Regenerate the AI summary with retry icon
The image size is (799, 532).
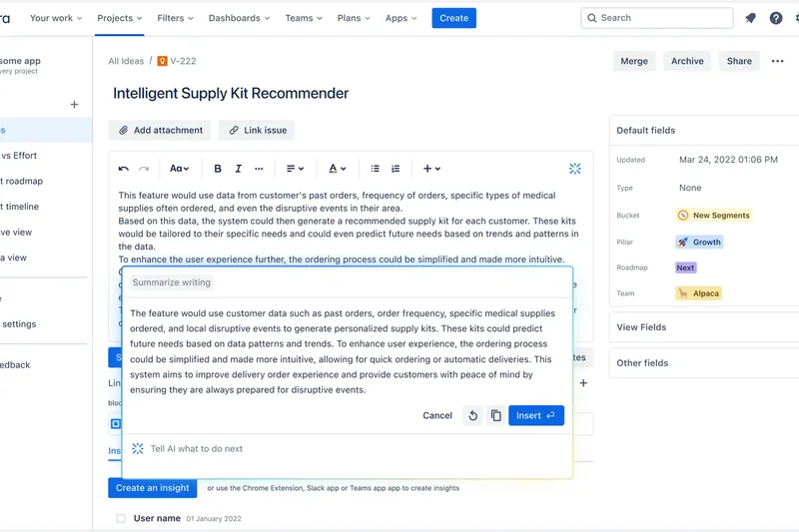tap(472, 415)
